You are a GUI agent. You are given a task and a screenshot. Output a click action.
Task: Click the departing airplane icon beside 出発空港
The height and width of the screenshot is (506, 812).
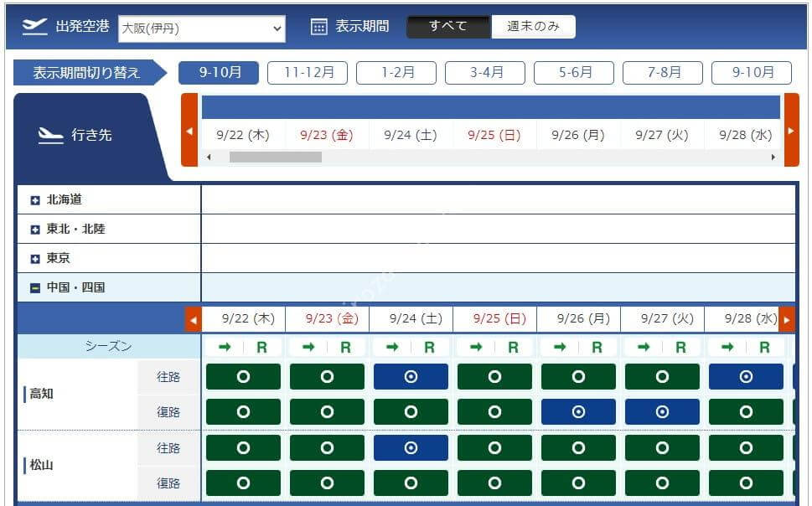tap(34, 27)
